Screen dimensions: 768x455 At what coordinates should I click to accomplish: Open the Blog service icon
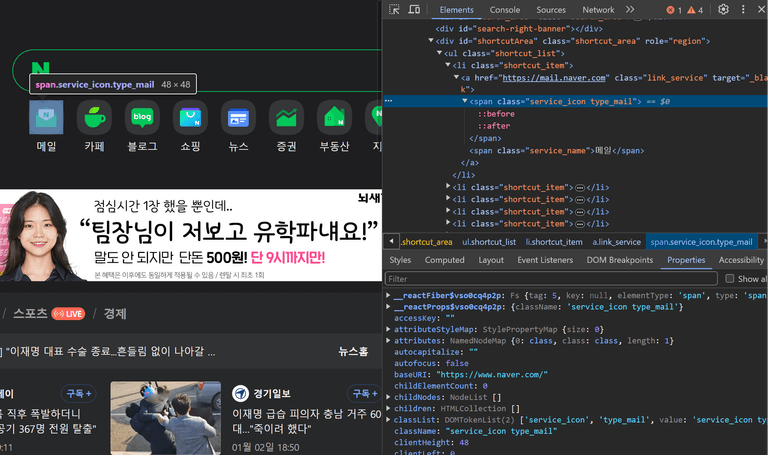(142, 117)
